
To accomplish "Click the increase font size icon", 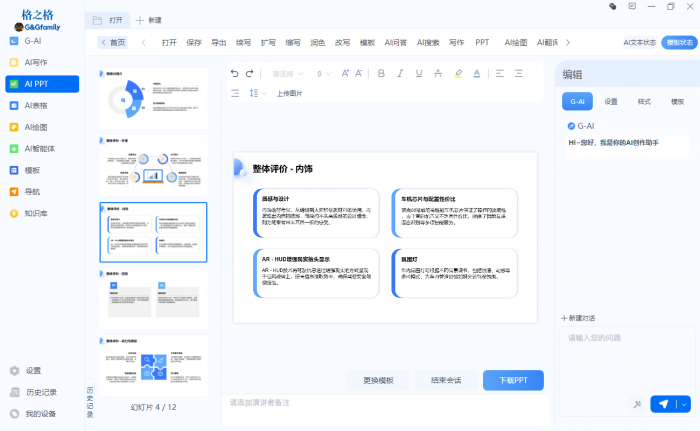I will 345,73.
